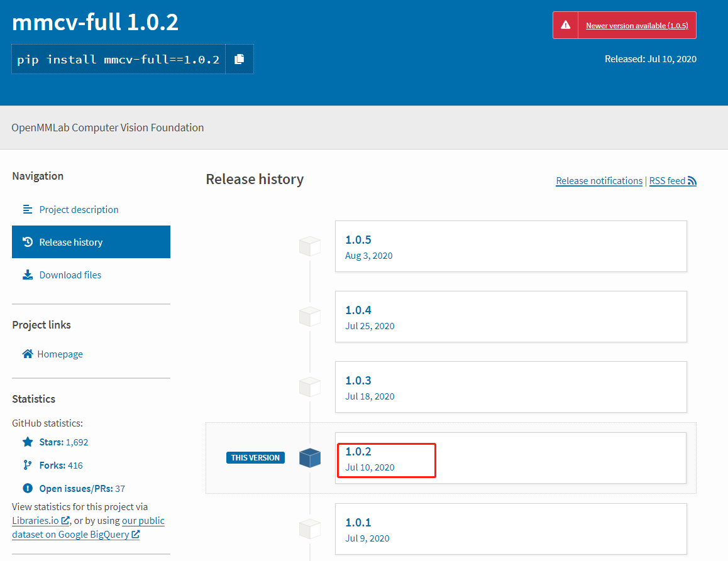Image resolution: width=728 pixels, height=561 pixels.
Task: Click the warning triangle icon in red banner
Action: pyautogui.click(x=566, y=25)
